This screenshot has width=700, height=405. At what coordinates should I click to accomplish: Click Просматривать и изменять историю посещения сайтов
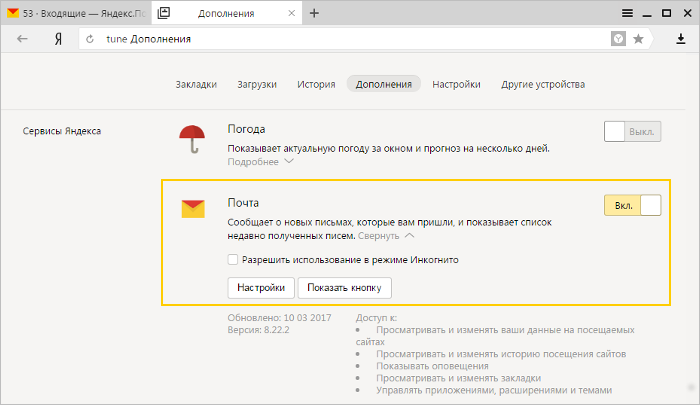pos(501,354)
